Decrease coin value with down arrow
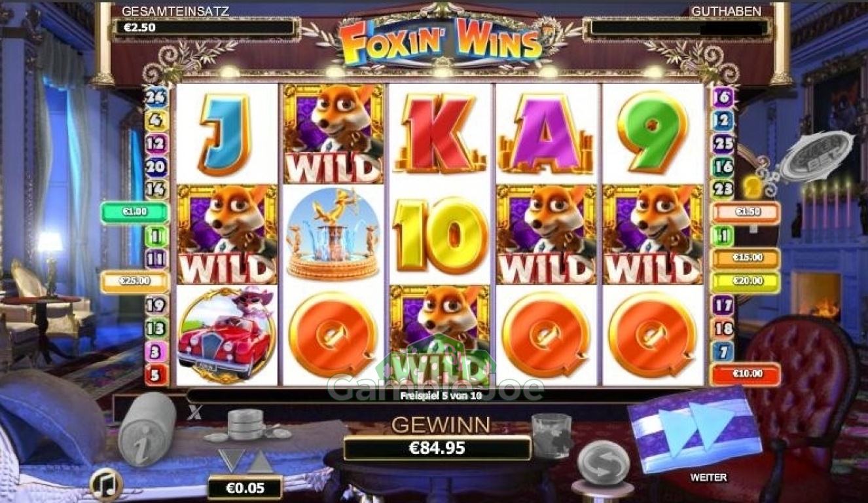This screenshot has height=503, width=868. coord(231,460)
